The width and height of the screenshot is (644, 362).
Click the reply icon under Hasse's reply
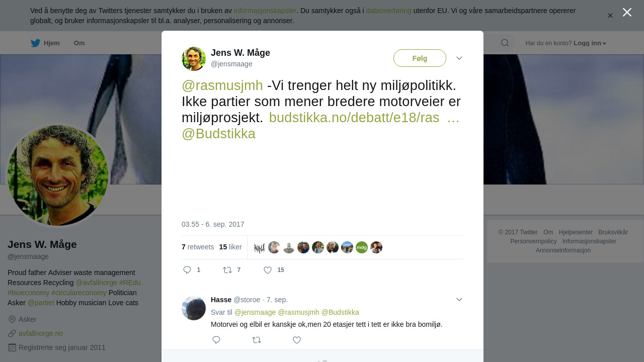[x=216, y=340]
